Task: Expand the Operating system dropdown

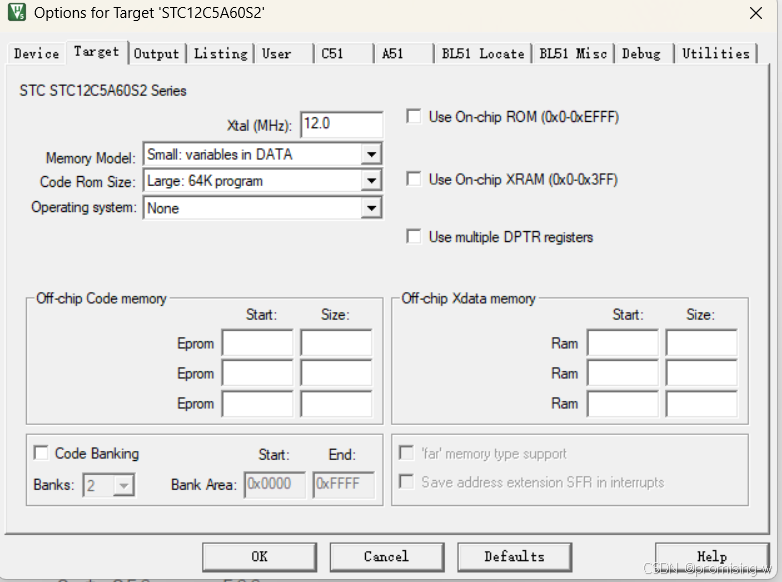Action: [372, 208]
